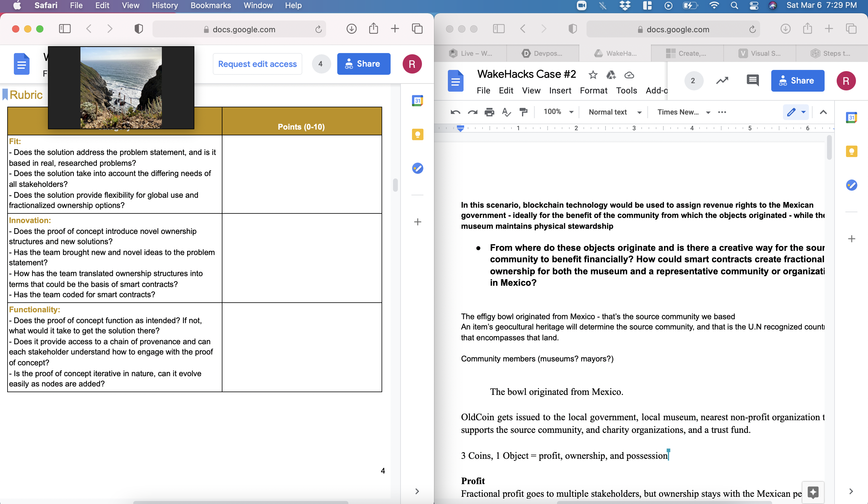Open Google Keep in right side panel

(851, 151)
